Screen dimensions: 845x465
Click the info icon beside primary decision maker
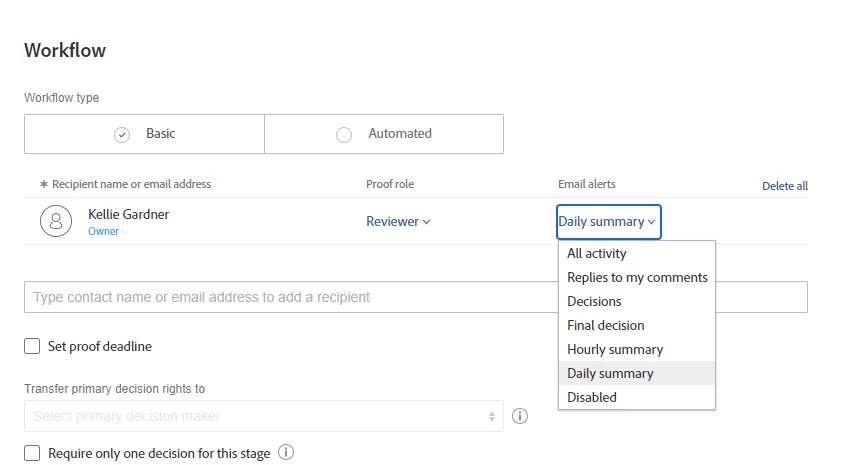(520, 416)
